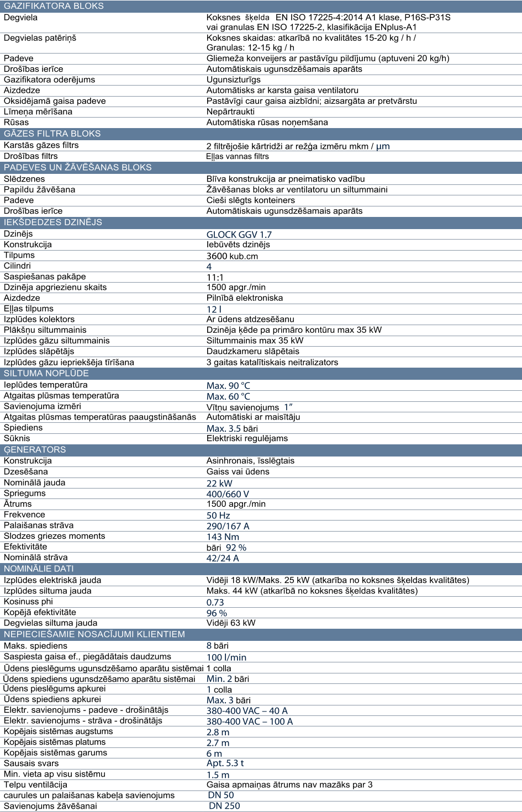Screen dimensions: 522x812
Task: Select the Max. 90 °C inlet temperature
Action: tap(228, 386)
